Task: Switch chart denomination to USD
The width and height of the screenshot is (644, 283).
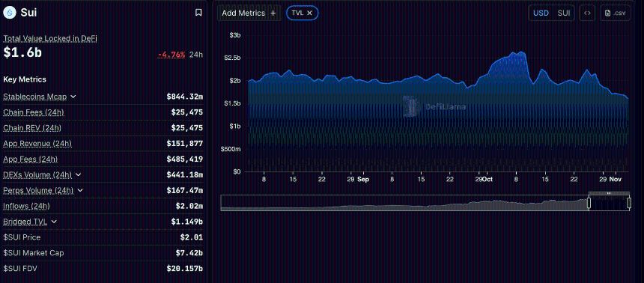Action: [541, 13]
